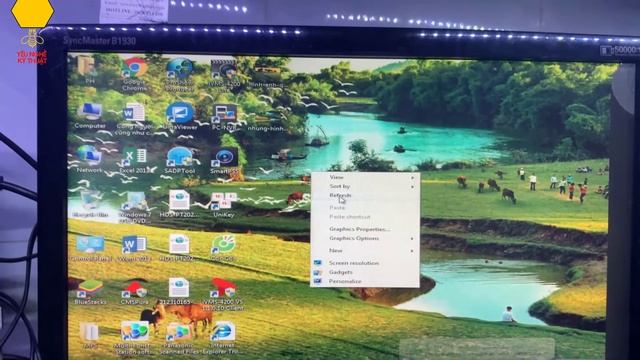Open the SmartPSS shortcut icon
The width and height of the screenshot is (640, 360).
pos(224,161)
